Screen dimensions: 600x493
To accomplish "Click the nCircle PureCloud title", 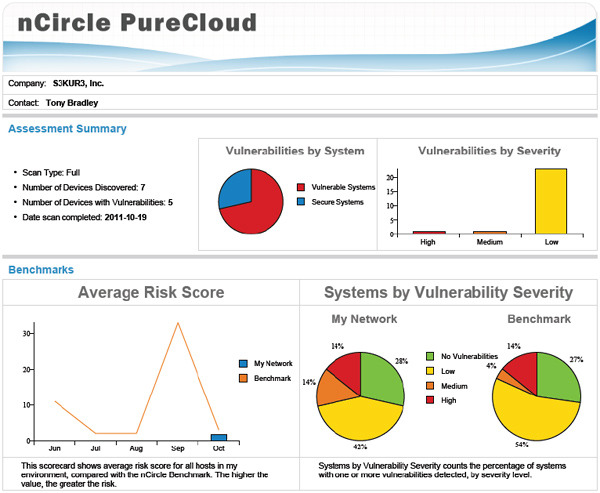I will coord(137,22).
